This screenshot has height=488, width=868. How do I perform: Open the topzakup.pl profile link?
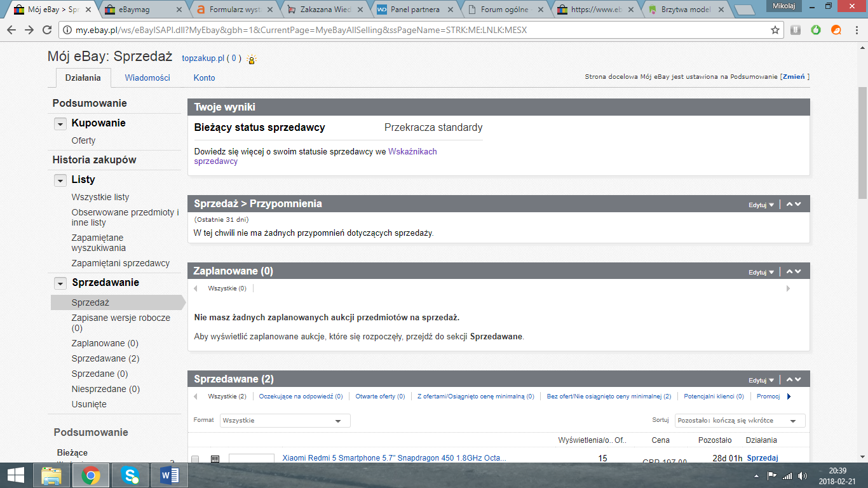coord(203,58)
